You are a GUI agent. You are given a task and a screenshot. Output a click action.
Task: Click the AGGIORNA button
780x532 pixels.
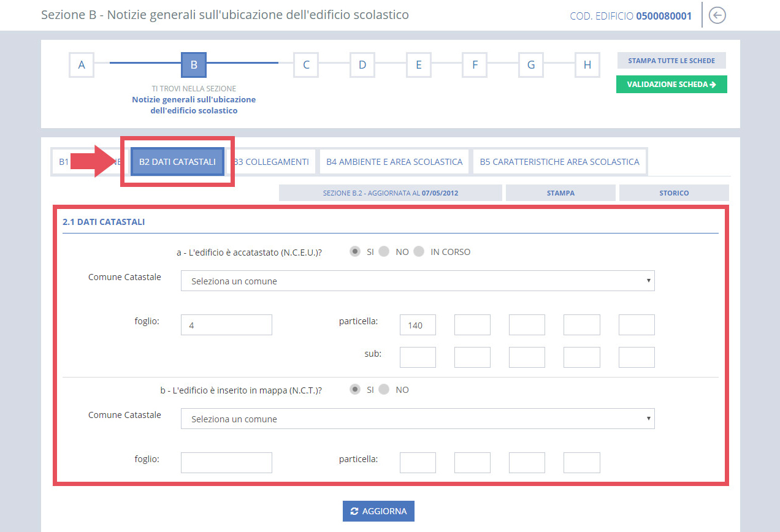click(x=378, y=511)
